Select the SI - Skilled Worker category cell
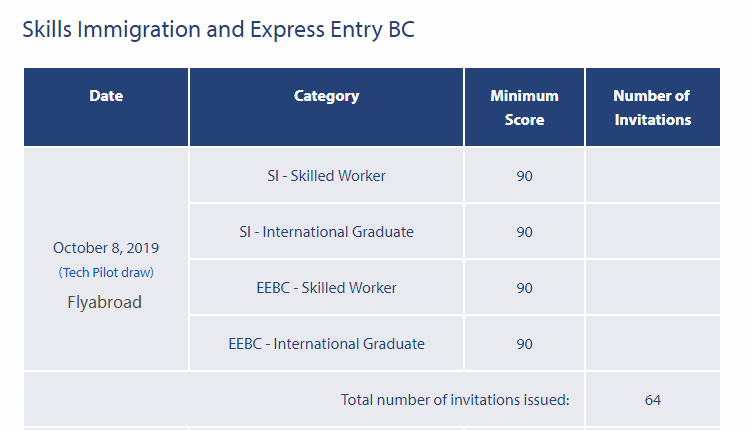The image size is (749, 430). [x=326, y=176]
